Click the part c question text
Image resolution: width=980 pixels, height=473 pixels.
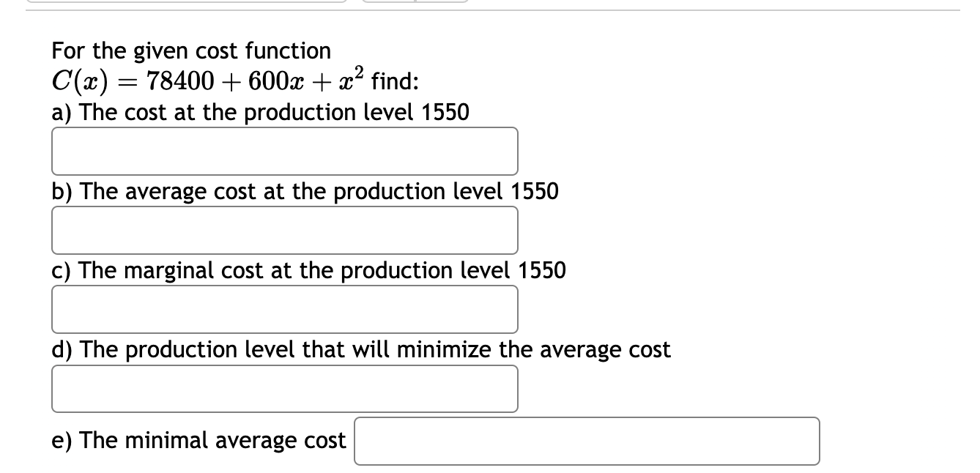coord(308,270)
